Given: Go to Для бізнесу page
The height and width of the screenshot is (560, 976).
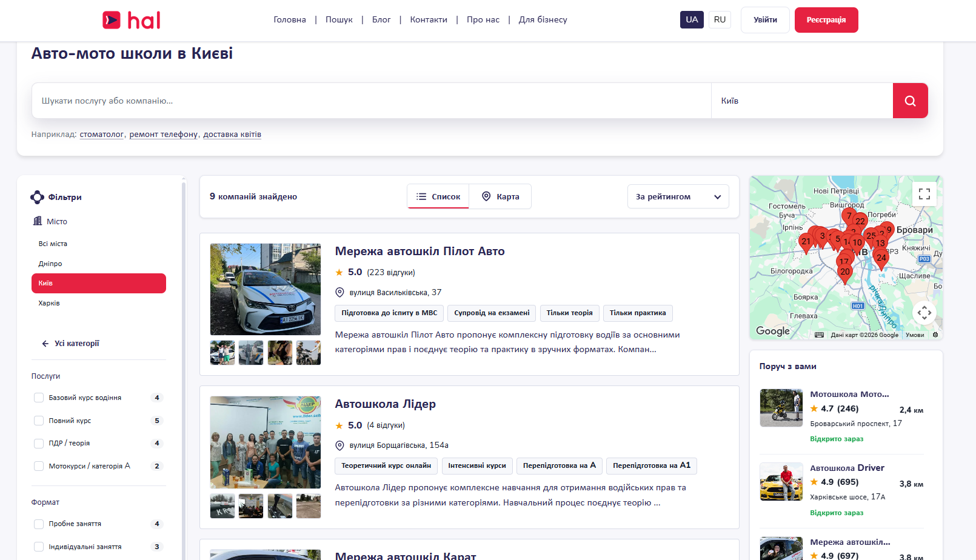Looking at the screenshot, I should coord(543,19).
